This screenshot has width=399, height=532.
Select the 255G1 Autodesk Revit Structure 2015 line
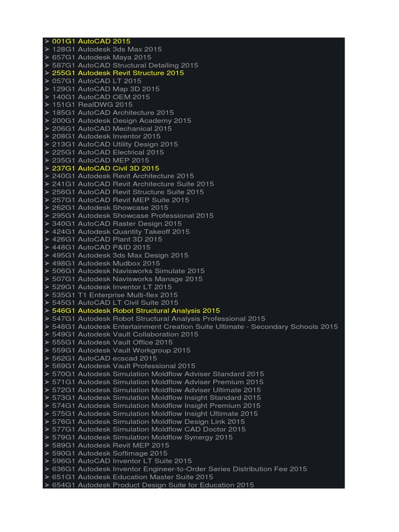pyautogui.click(x=118, y=73)
